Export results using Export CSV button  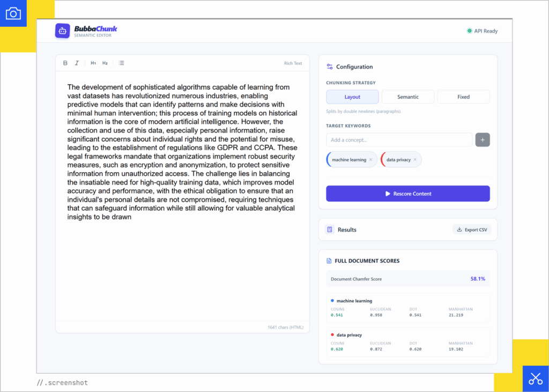472,230
